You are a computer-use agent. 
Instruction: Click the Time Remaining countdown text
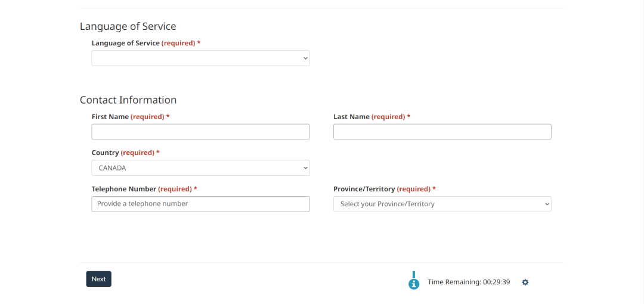tap(469, 282)
